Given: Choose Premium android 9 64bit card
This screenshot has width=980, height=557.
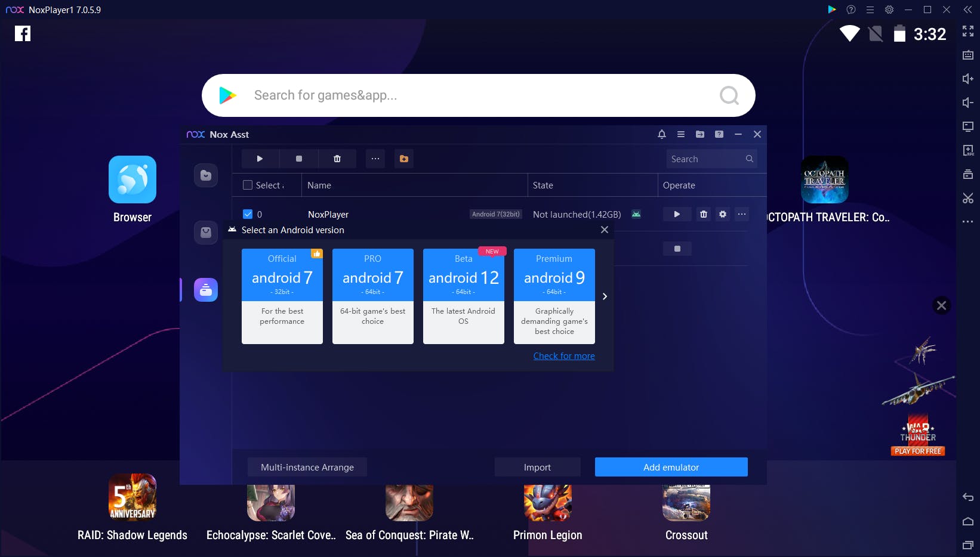Looking at the screenshot, I should (554, 296).
